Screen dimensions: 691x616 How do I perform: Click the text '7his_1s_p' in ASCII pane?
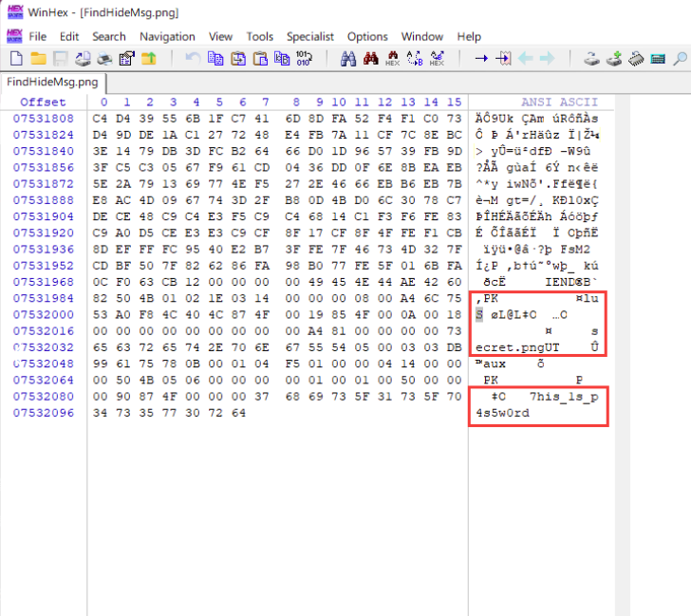[563, 396]
